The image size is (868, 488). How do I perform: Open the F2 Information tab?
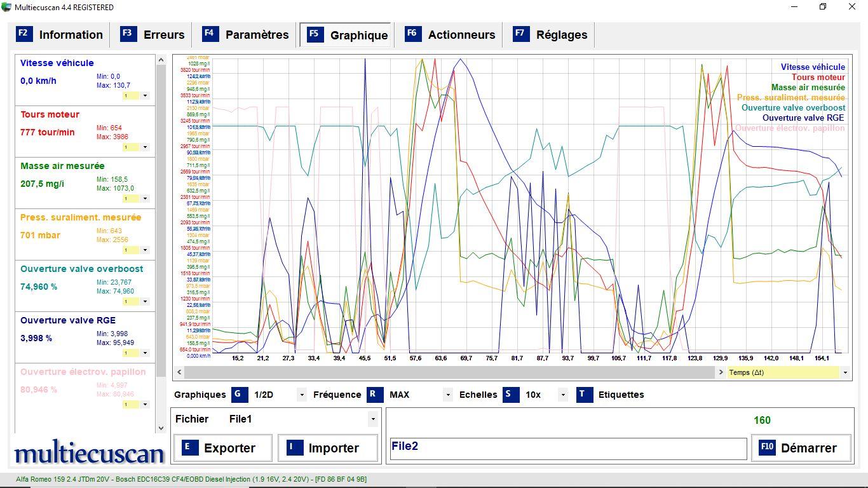[60, 35]
